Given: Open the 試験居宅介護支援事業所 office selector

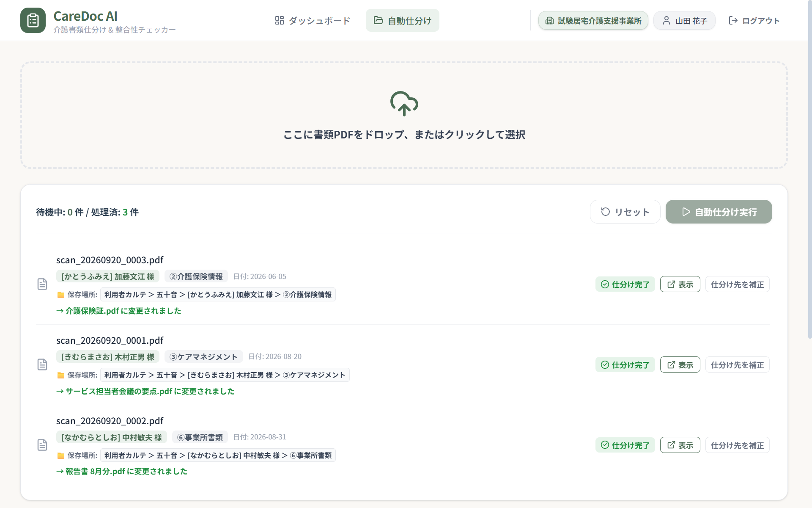Looking at the screenshot, I should 593,20.
